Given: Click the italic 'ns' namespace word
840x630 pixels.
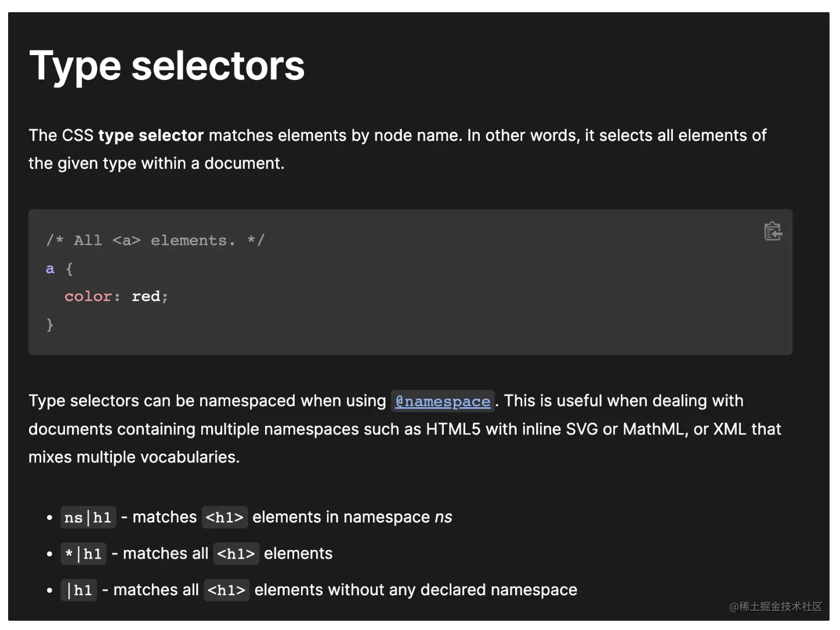Looking at the screenshot, I should [444, 517].
